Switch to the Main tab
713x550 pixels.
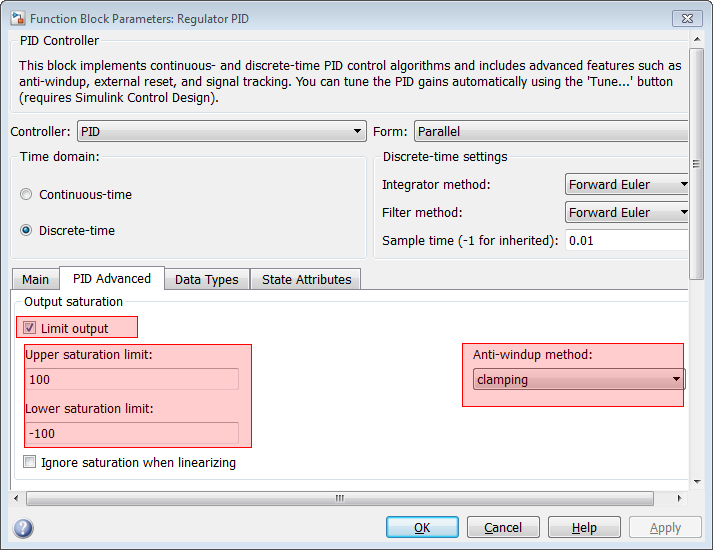click(x=35, y=279)
